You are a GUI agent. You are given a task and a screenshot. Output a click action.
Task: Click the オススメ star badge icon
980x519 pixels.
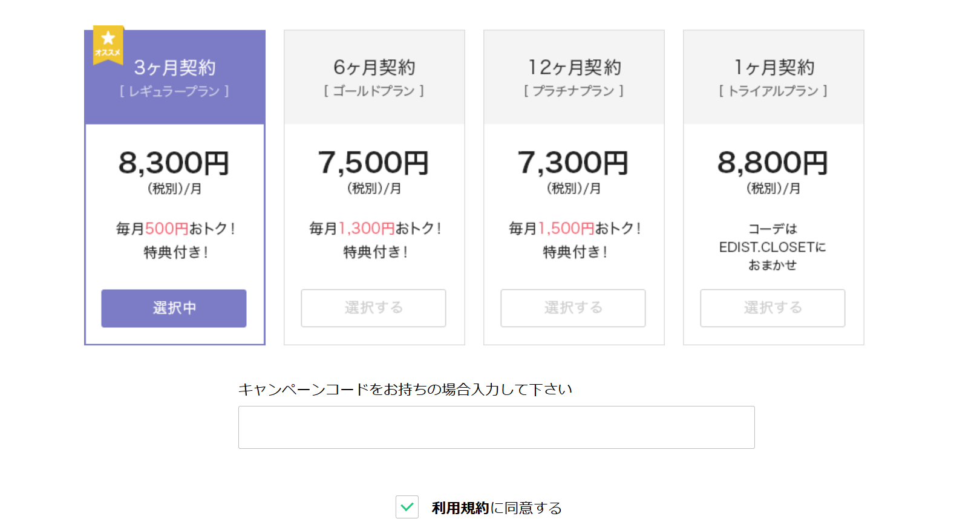108,44
